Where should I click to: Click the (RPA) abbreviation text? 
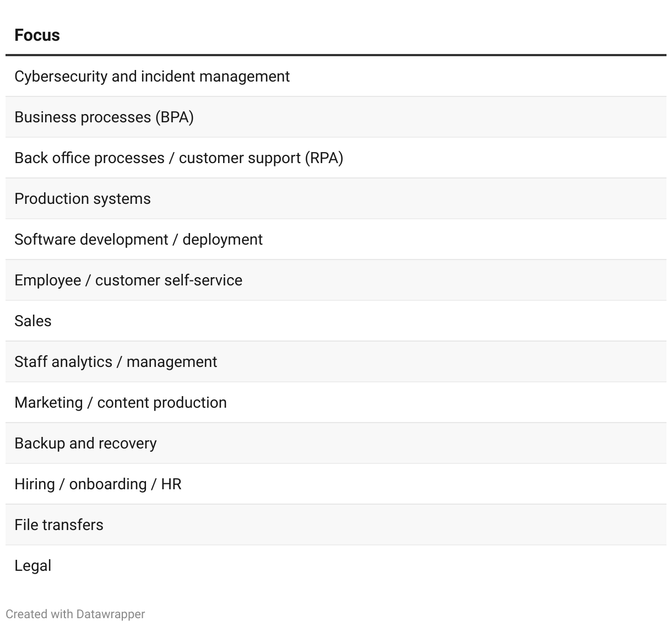tap(324, 158)
